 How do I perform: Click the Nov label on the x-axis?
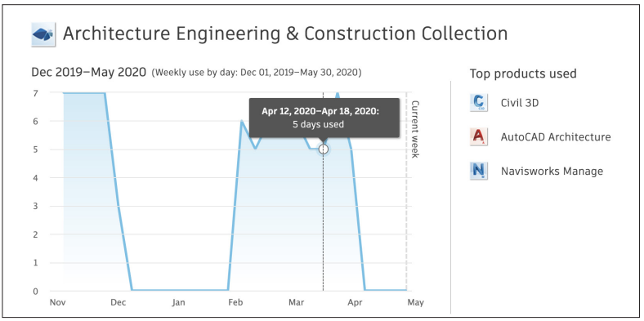point(58,302)
